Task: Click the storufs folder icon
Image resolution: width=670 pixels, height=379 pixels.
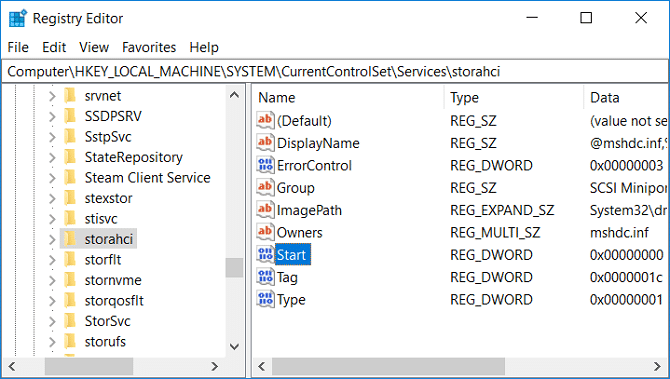Action: pyautogui.click(x=70, y=342)
